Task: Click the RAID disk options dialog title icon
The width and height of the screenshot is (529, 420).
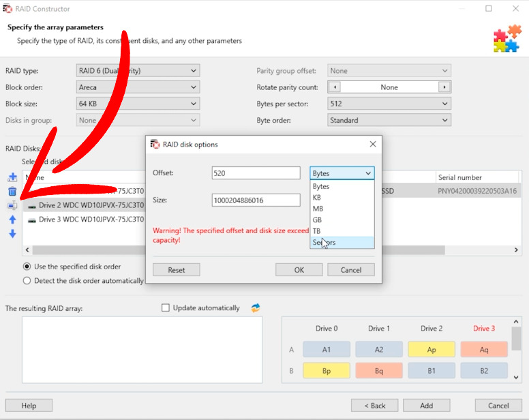Action: (155, 144)
